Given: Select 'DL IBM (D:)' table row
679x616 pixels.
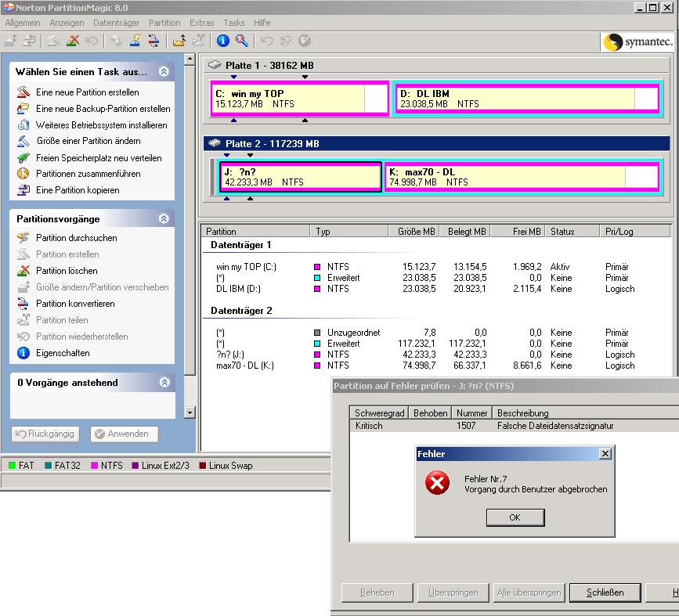Looking at the screenshot, I should click(435, 289).
